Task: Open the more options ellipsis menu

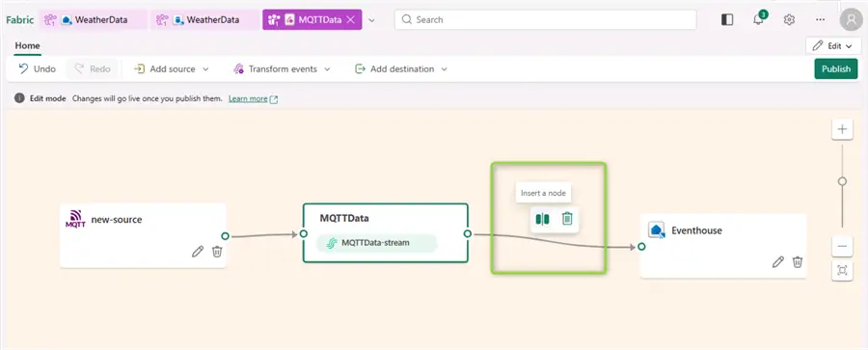Action: pyautogui.click(x=821, y=20)
